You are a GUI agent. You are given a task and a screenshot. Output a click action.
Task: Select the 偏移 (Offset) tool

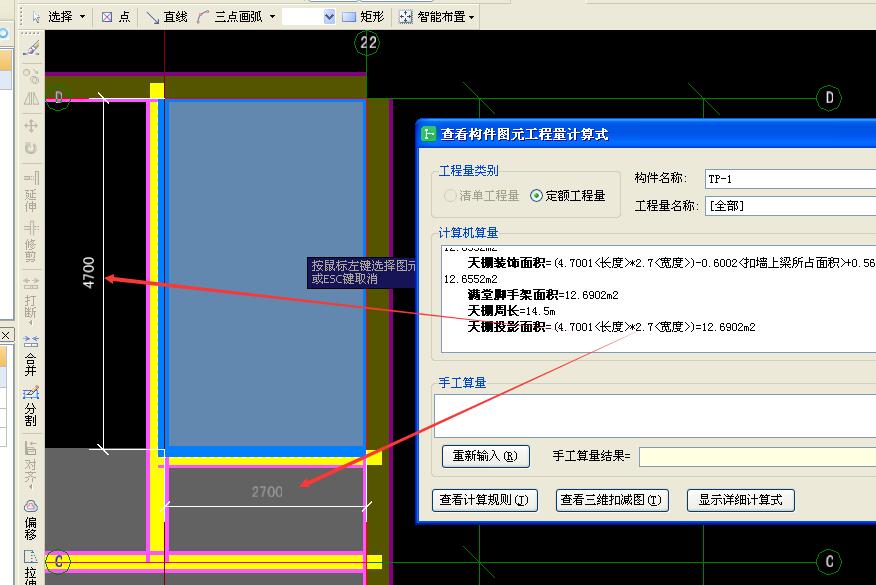pyautogui.click(x=31, y=520)
